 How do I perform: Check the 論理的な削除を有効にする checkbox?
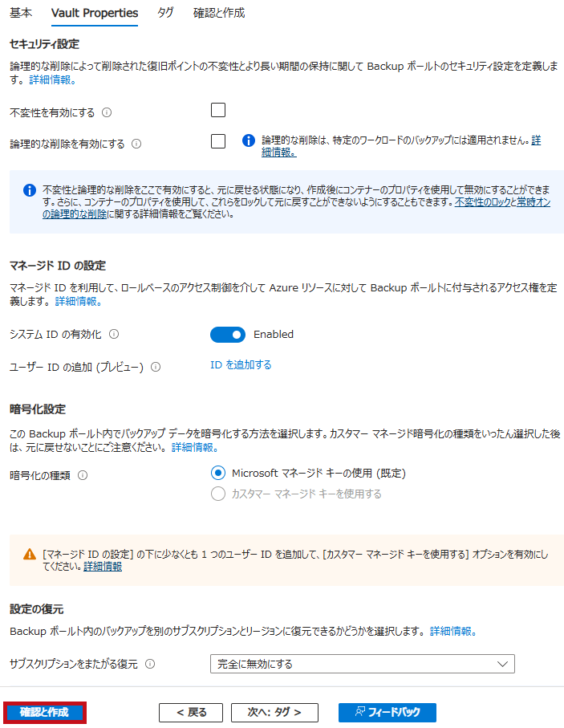pos(218,141)
